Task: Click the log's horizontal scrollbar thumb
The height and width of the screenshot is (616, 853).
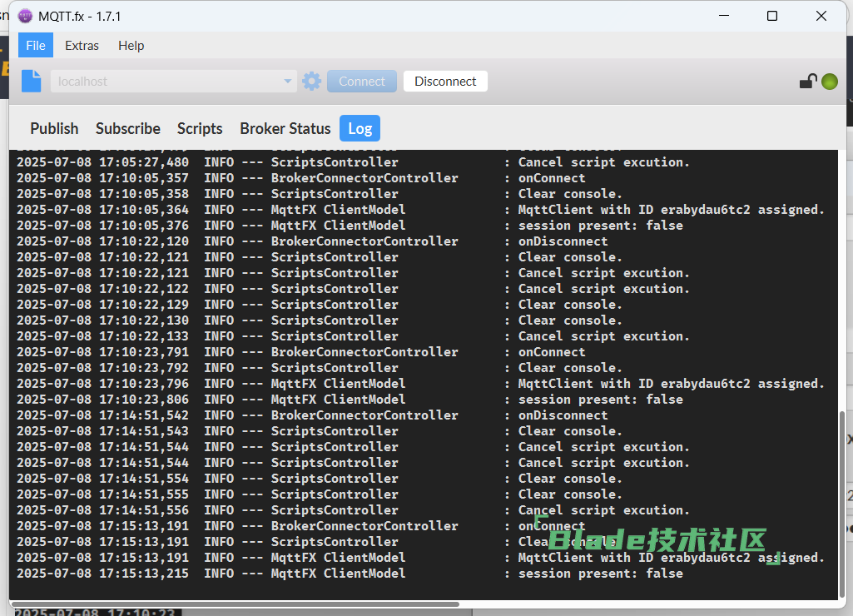Action: 235,604
